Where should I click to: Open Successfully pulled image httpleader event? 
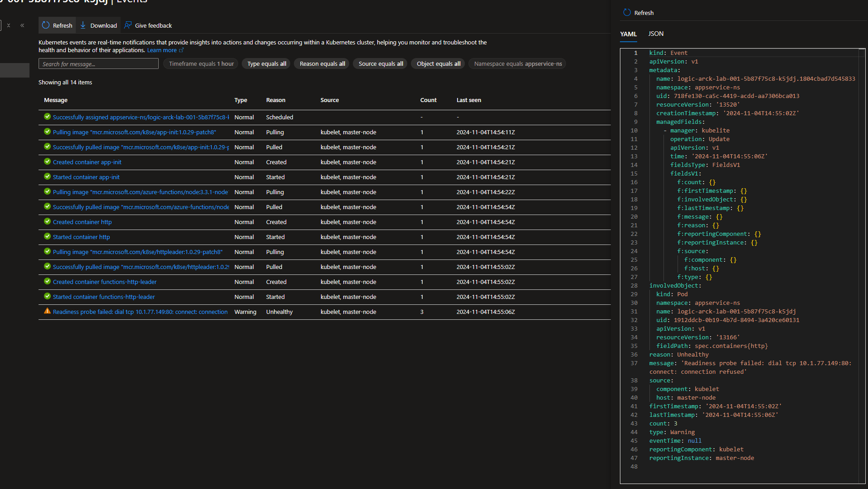(x=141, y=267)
